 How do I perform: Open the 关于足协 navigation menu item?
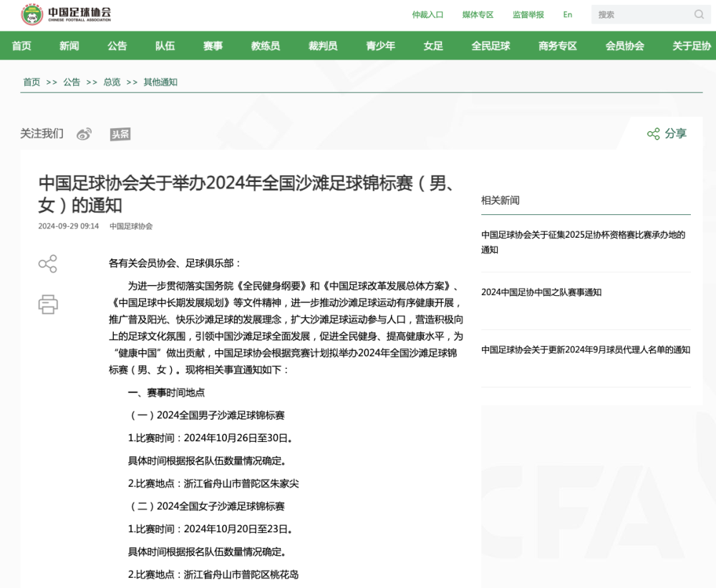(692, 46)
